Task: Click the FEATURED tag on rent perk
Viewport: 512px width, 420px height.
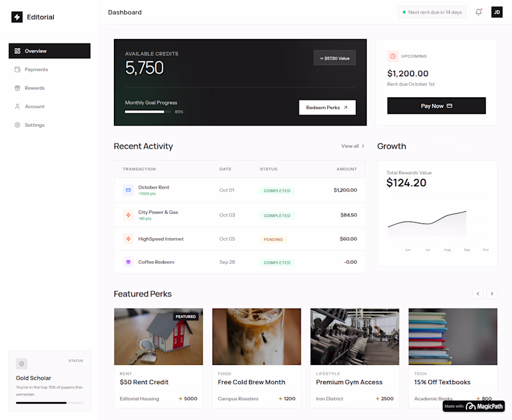Action: 186,316
